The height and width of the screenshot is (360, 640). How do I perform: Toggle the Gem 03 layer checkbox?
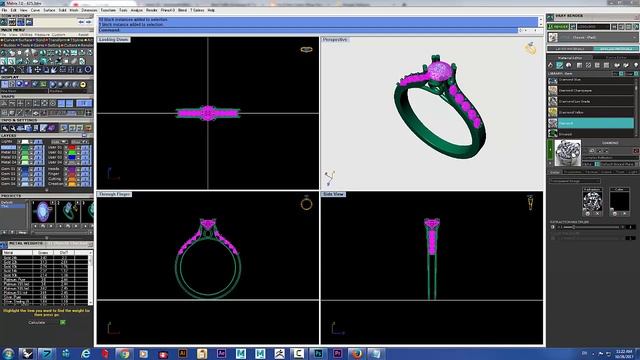point(19,179)
